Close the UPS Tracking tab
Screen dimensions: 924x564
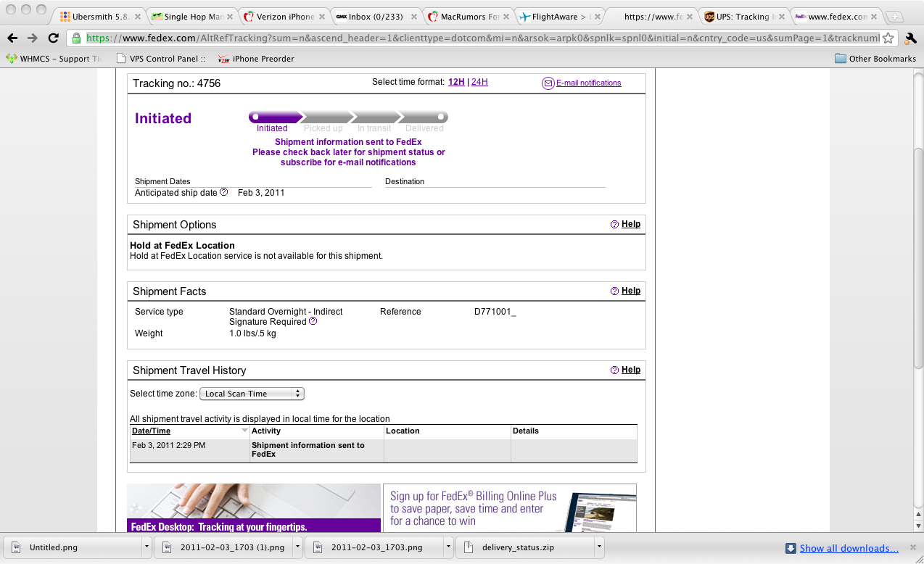coord(783,17)
